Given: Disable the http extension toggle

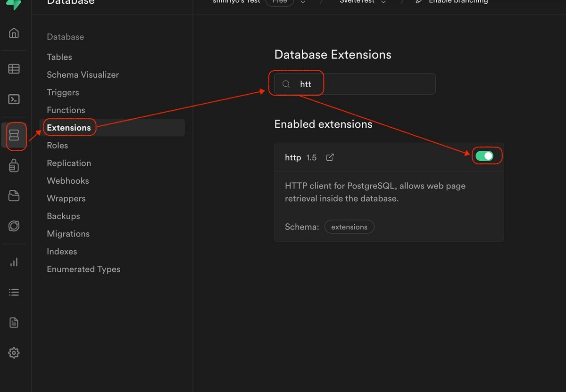Looking at the screenshot, I should click(484, 156).
